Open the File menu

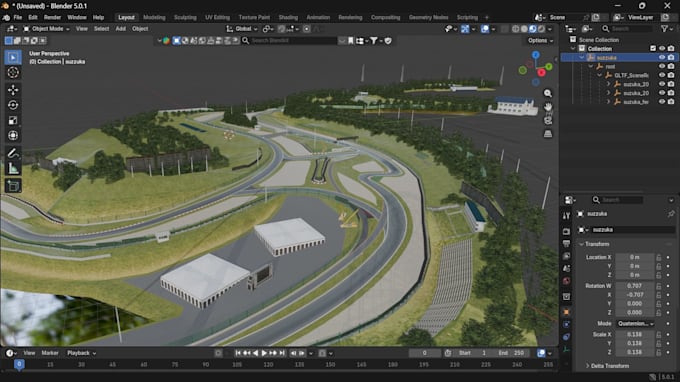[x=18, y=17]
